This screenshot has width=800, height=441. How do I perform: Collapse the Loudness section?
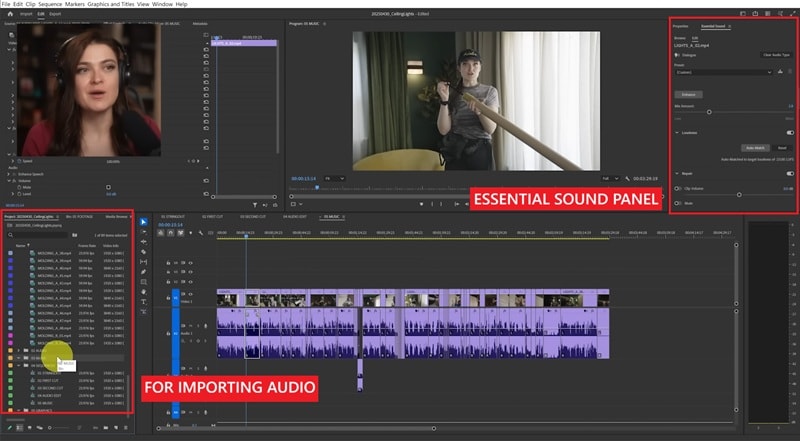point(677,133)
